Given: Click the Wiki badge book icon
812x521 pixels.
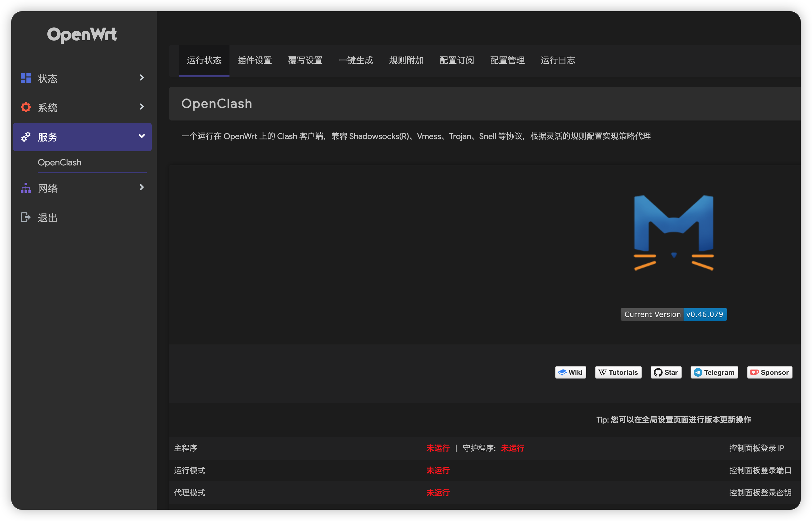Looking at the screenshot, I should coord(562,373).
